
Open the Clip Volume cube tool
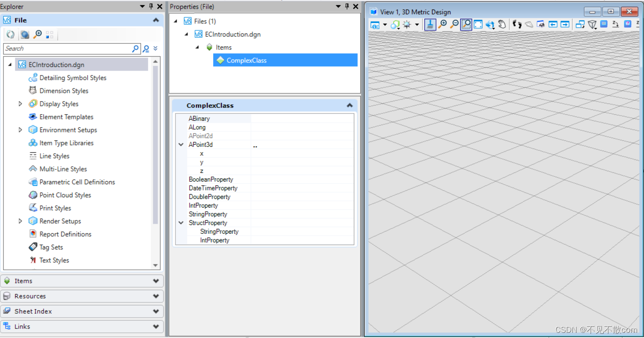pyautogui.click(x=592, y=25)
